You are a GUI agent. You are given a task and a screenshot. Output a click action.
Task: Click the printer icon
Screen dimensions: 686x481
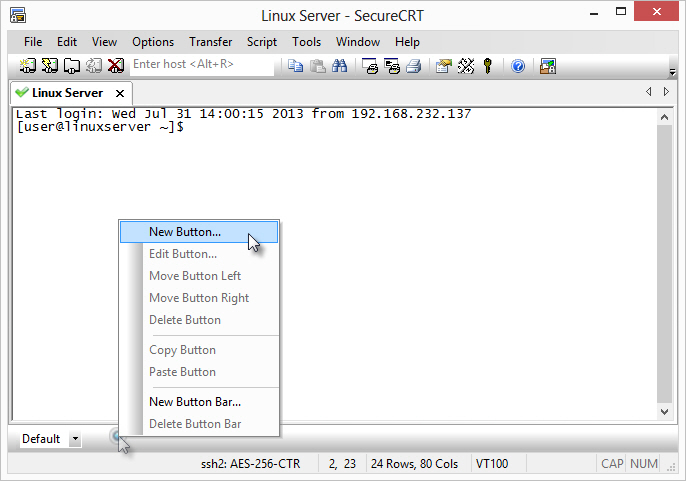[413, 66]
